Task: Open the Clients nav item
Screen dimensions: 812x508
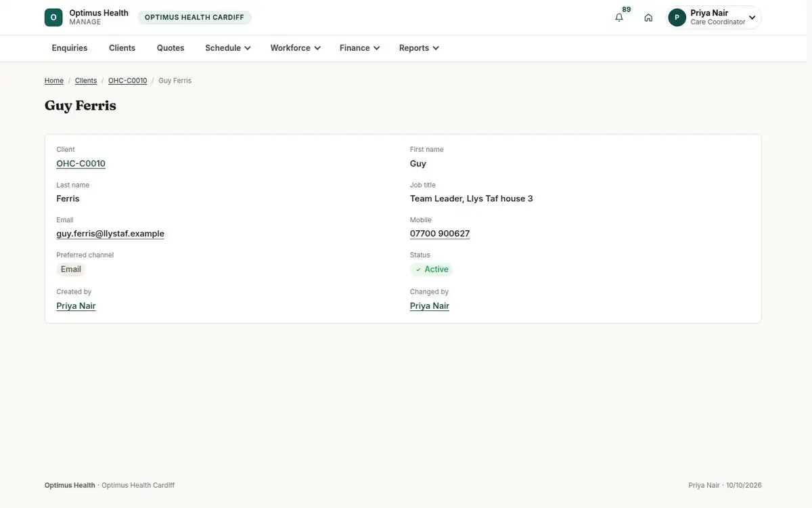Action: [x=122, y=48]
